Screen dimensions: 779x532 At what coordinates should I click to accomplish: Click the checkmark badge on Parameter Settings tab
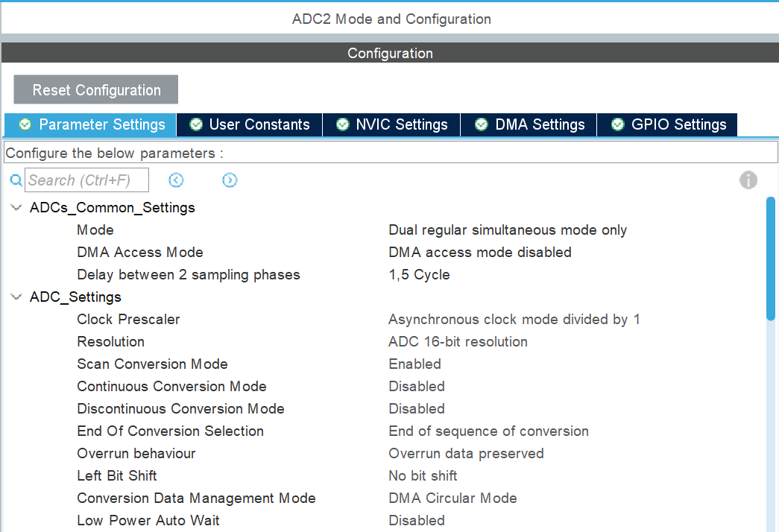[24, 124]
